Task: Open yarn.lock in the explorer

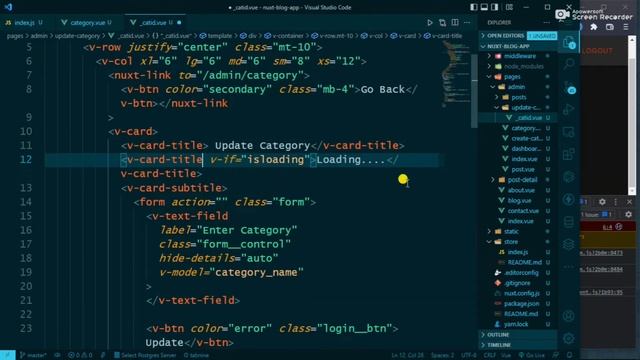Action: click(516, 324)
